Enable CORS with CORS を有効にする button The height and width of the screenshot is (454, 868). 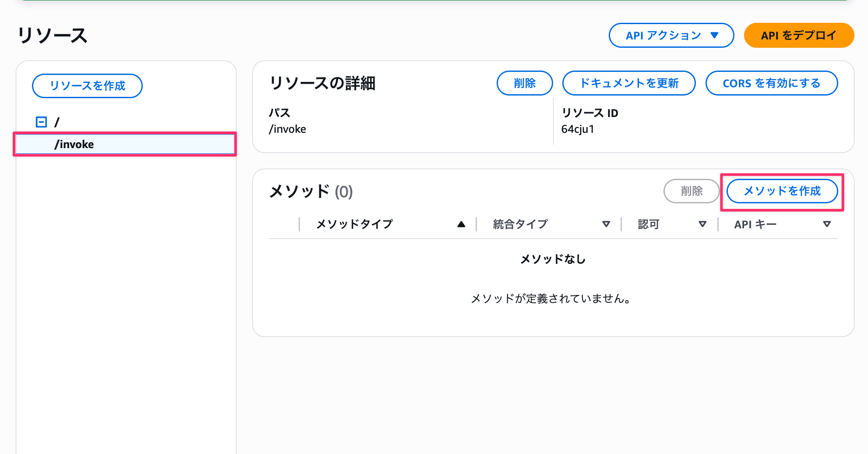coord(771,83)
